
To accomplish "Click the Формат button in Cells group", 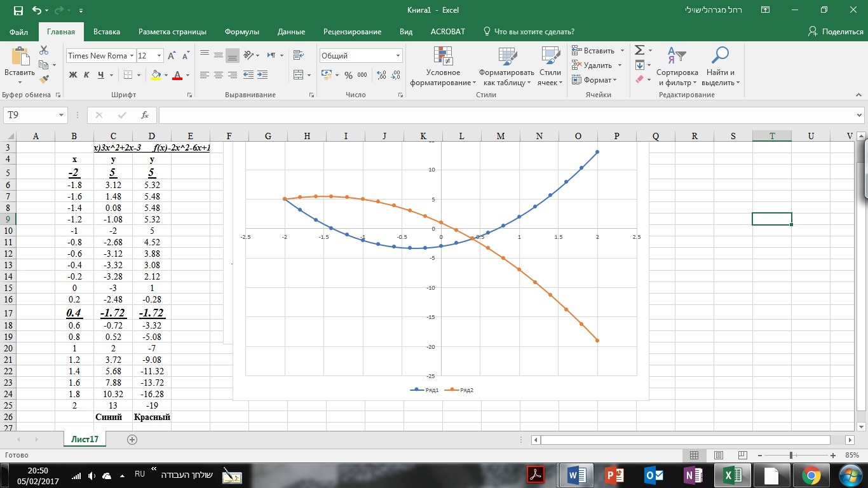I will pyautogui.click(x=594, y=80).
